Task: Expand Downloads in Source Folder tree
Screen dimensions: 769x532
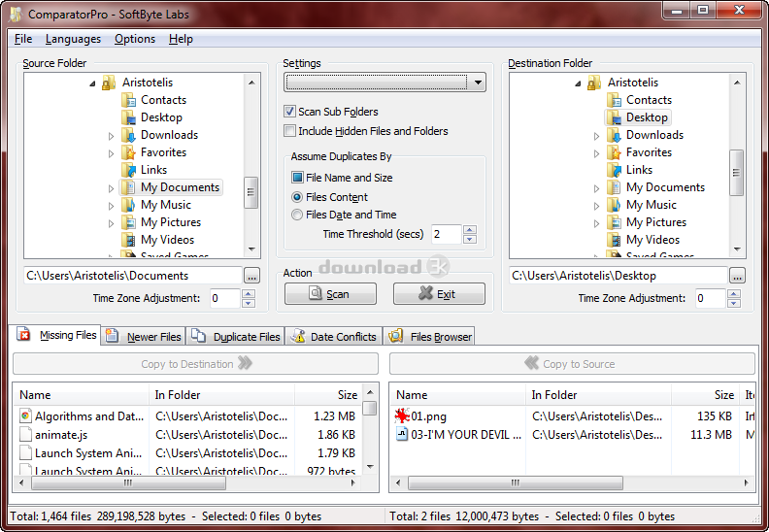Action: tap(112, 136)
